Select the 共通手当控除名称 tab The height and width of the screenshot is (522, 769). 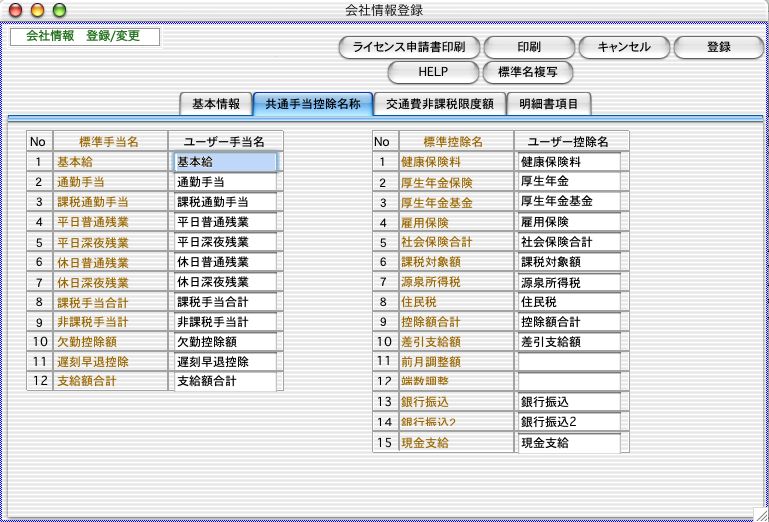pos(312,103)
